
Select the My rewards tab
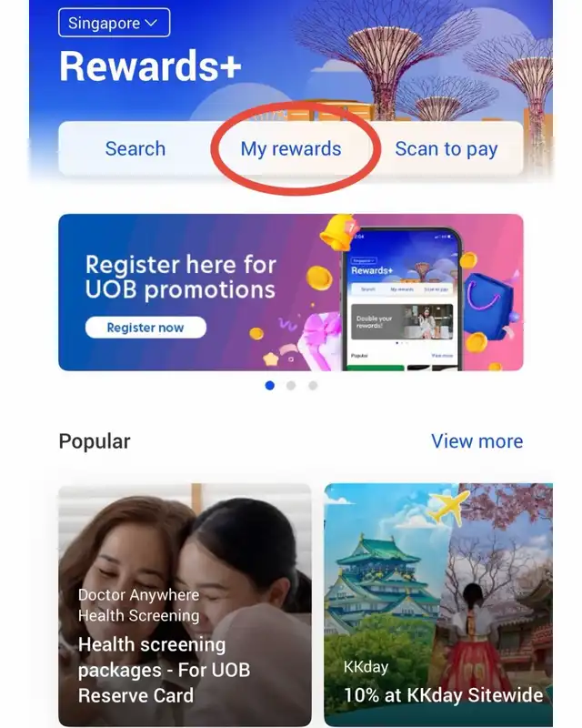[290, 149]
